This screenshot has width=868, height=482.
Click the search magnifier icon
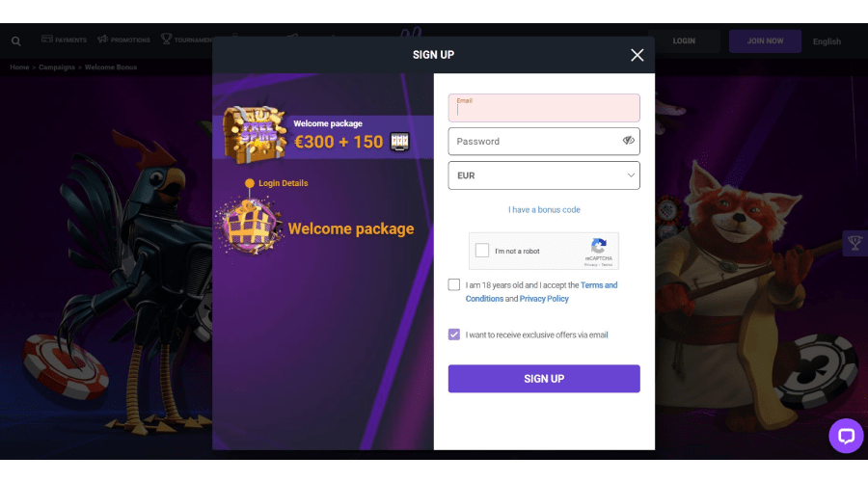[16, 40]
